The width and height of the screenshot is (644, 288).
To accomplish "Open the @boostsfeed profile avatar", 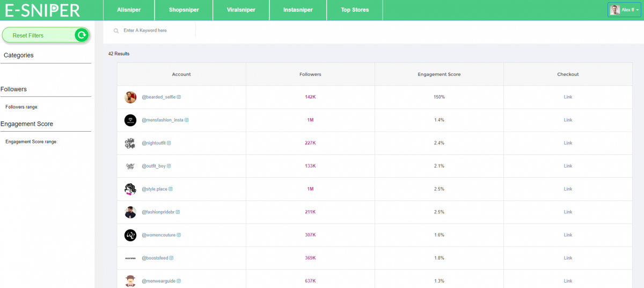I will 130,258.
